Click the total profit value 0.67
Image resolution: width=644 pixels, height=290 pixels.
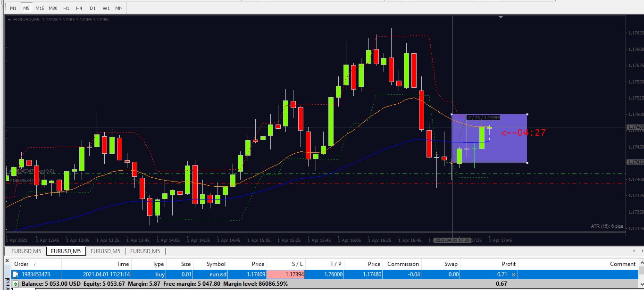502,284
